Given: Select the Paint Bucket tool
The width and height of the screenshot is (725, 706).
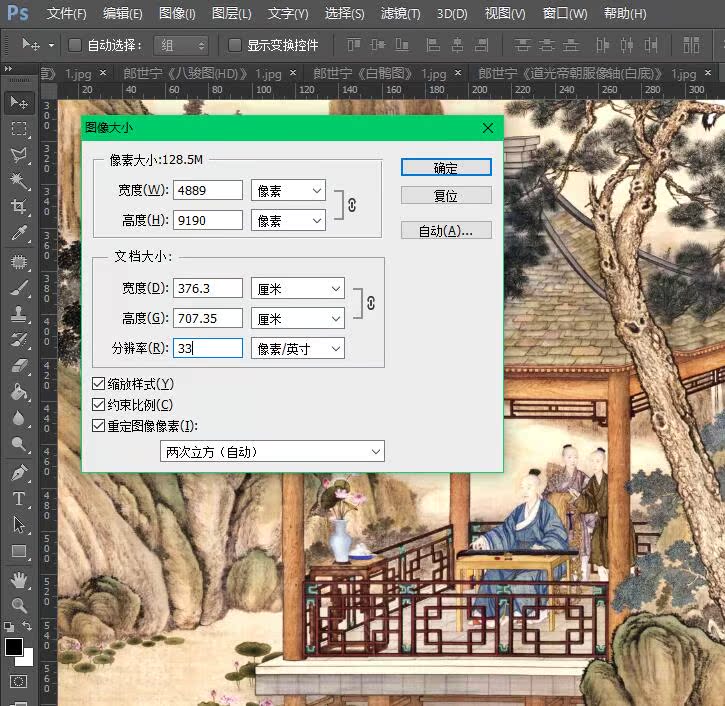Looking at the screenshot, I should tap(19, 392).
